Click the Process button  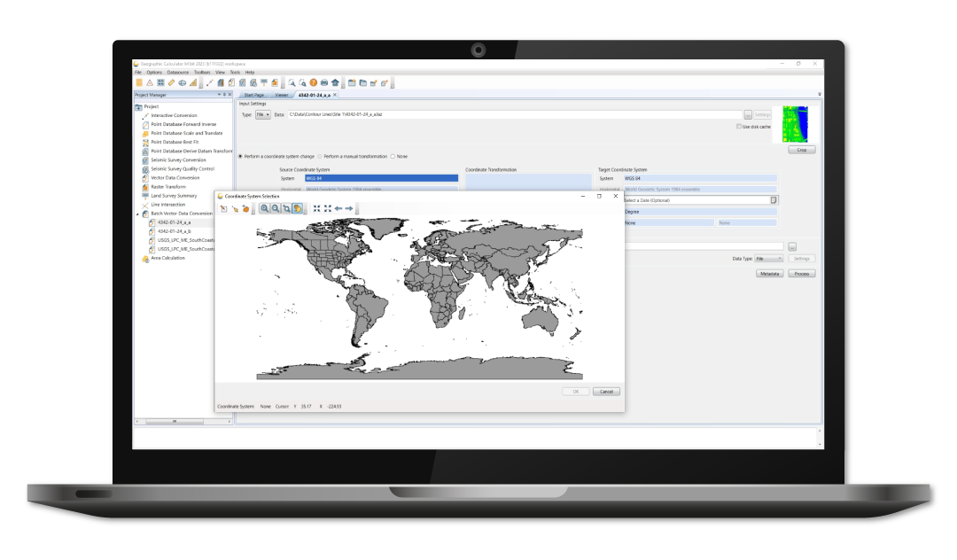[x=802, y=273]
